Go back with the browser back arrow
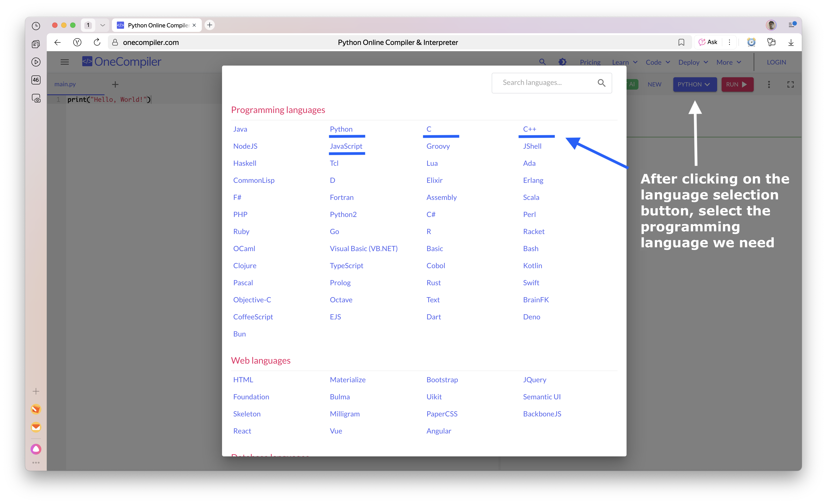Image resolution: width=827 pixels, height=504 pixels. (57, 42)
